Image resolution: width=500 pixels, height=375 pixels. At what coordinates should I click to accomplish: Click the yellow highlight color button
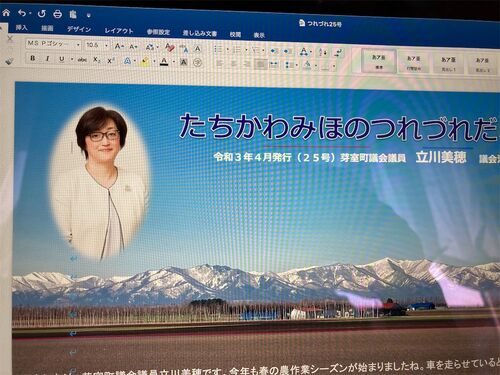click(145, 62)
